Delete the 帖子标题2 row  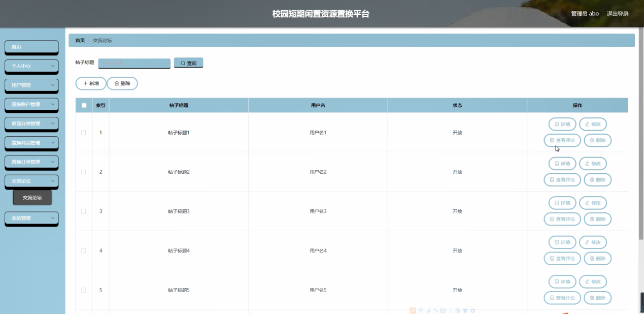coord(598,180)
